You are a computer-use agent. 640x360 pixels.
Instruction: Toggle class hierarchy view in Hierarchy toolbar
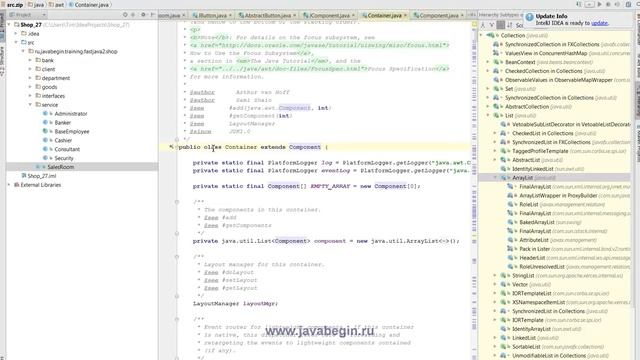point(483,25)
